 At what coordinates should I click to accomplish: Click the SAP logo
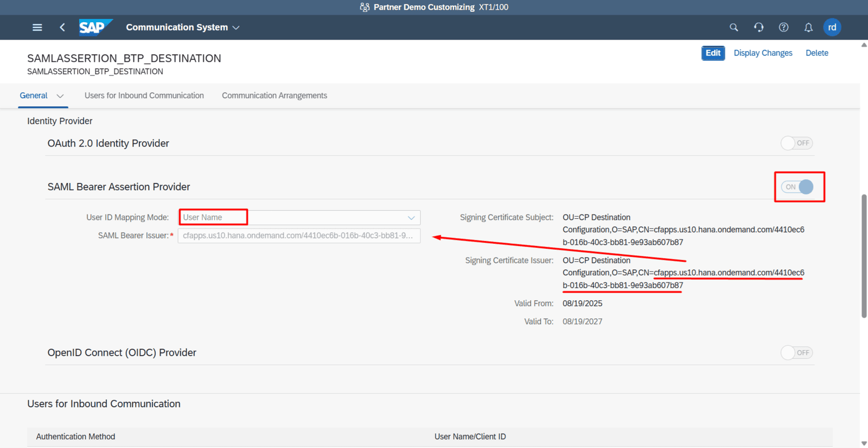[95, 27]
